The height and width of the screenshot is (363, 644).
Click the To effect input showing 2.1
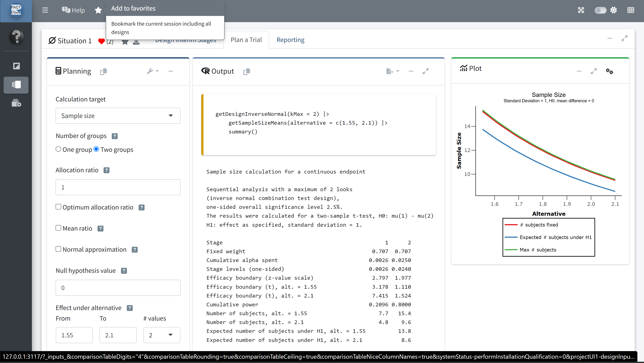click(x=118, y=335)
